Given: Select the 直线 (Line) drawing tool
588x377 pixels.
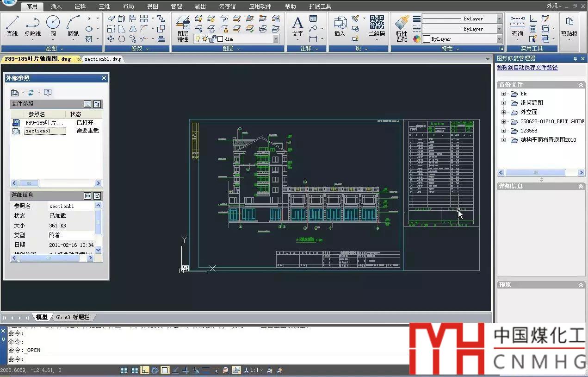Looking at the screenshot, I should pos(12,25).
